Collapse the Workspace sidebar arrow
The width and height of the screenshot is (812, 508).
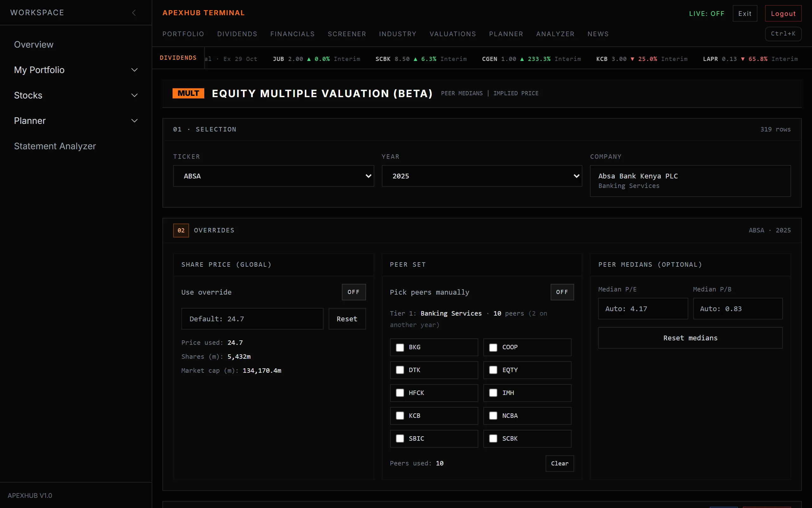pyautogui.click(x=134, y=13)
